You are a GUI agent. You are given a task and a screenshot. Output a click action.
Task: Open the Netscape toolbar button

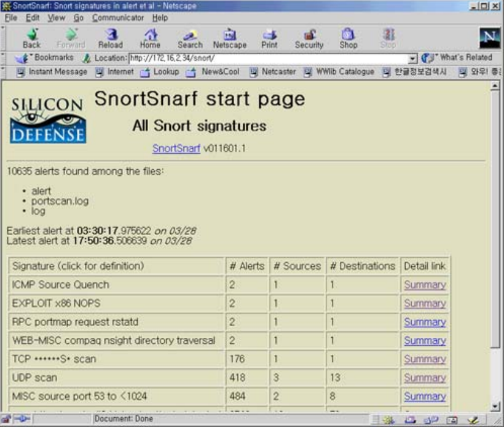pos(229,38)
